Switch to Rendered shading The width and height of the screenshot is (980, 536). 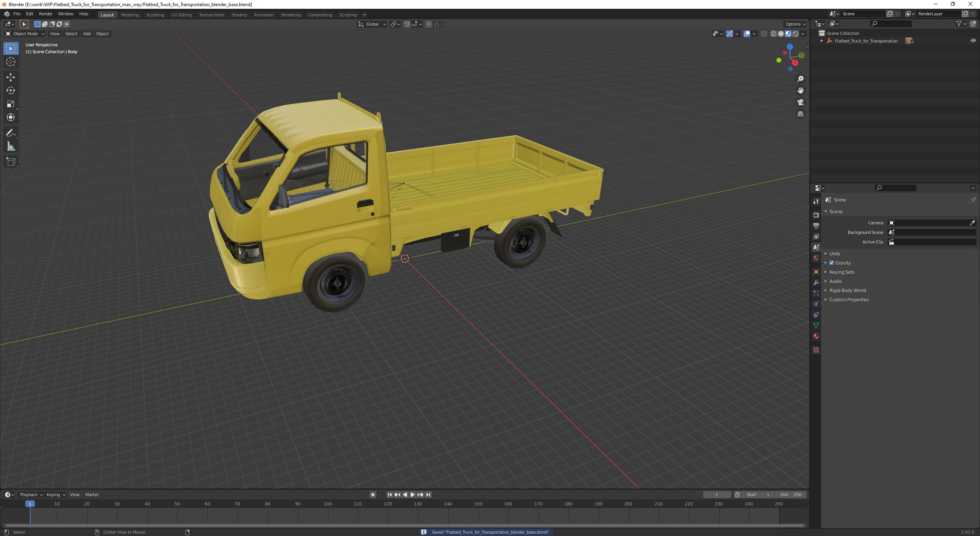795,34
